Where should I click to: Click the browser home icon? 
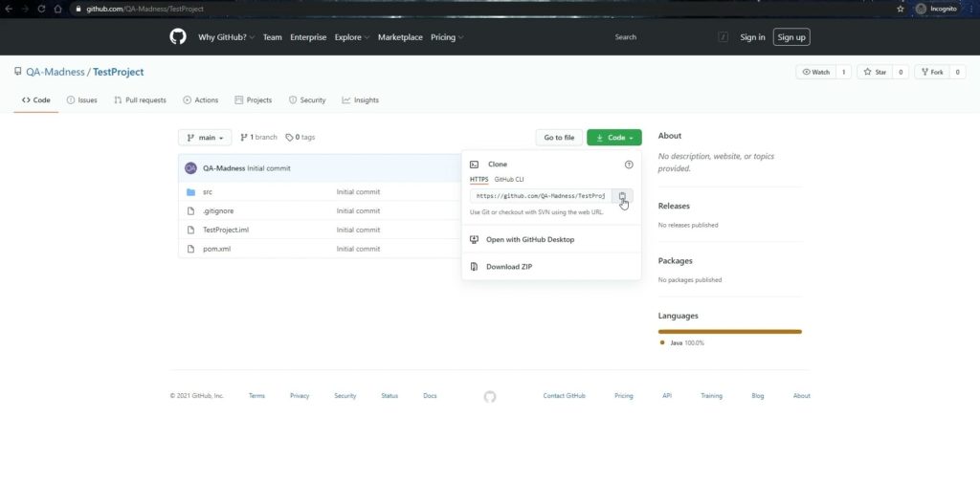[57, 9]
